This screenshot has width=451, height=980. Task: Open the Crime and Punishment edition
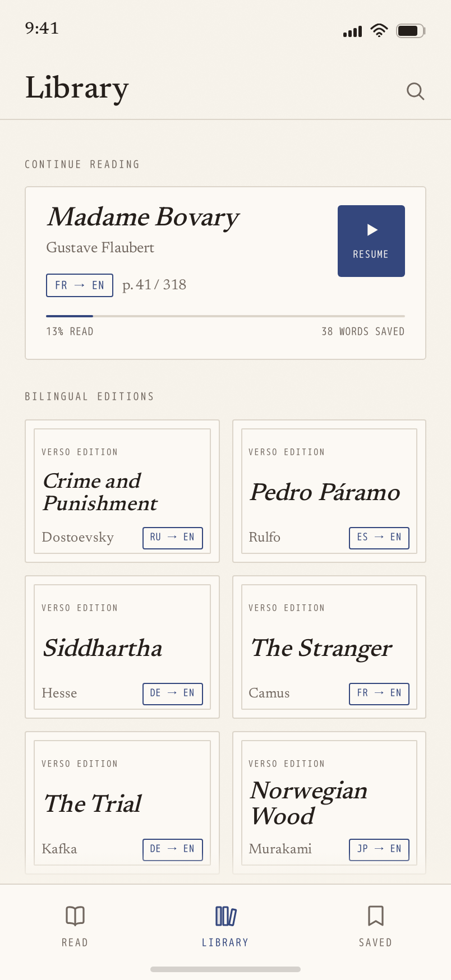coord(122,491)
